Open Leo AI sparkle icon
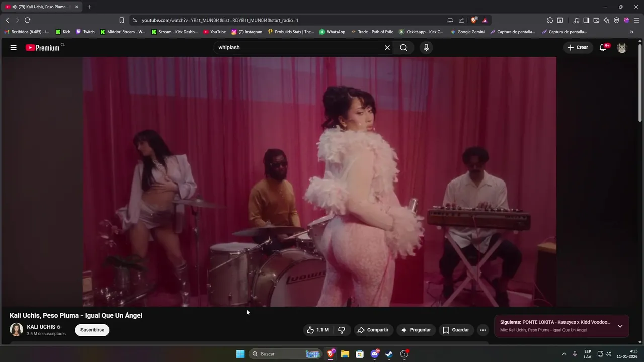The height and width of the screenshot is (362, 644). pos(606,20)
